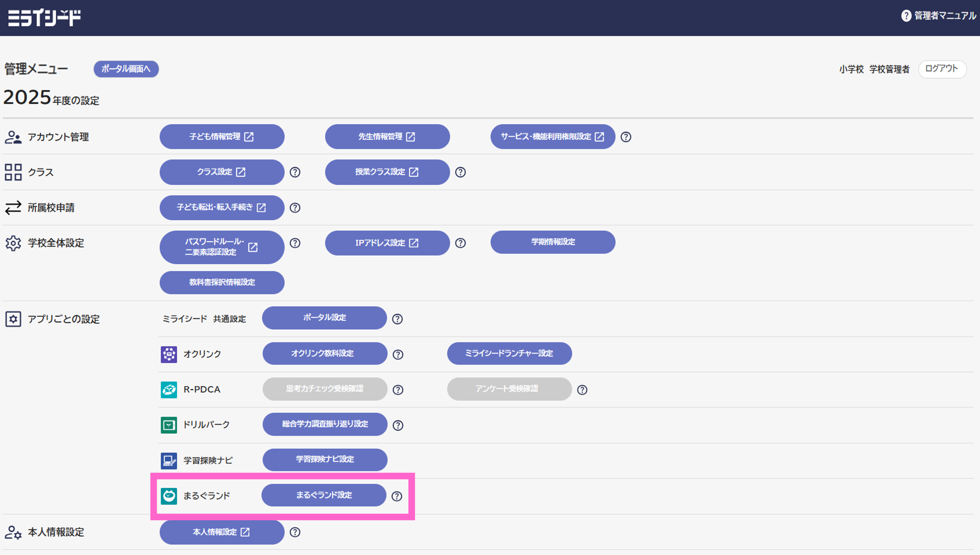Click the まるぐランド app icon
The width and height of the screenshot is (980, 555).
pyautogui.click(x=169, y=496)
